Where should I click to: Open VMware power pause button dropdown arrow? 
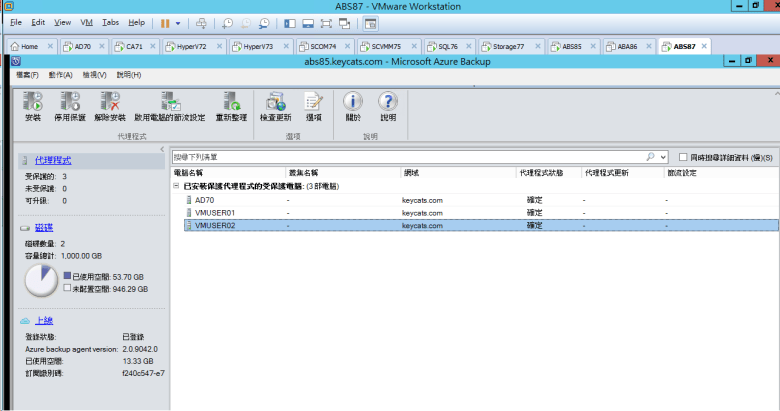tap(179, 22)
